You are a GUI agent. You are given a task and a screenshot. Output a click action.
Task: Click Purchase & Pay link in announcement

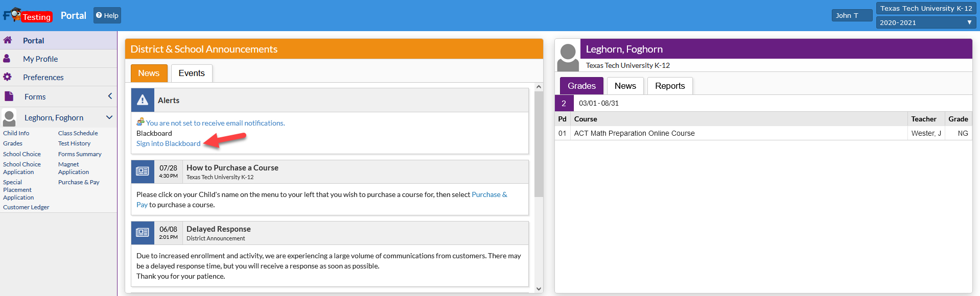[322, 200]
